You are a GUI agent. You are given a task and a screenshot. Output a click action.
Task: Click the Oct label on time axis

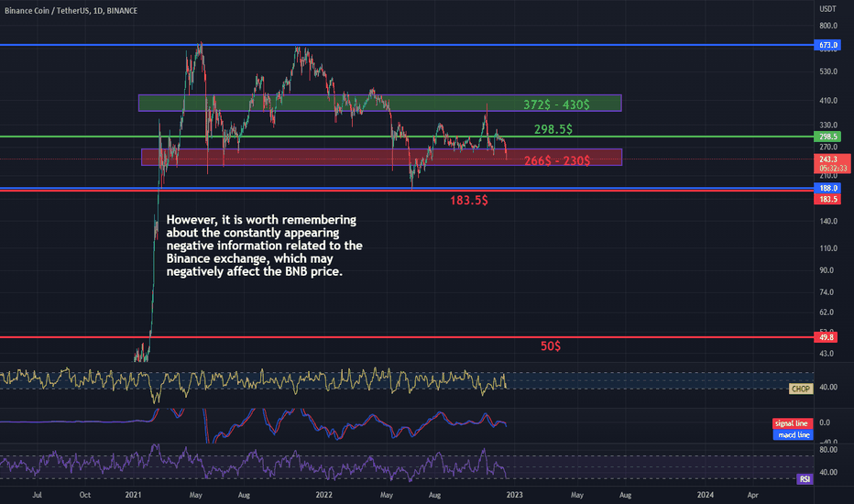(x=85, y=495)
